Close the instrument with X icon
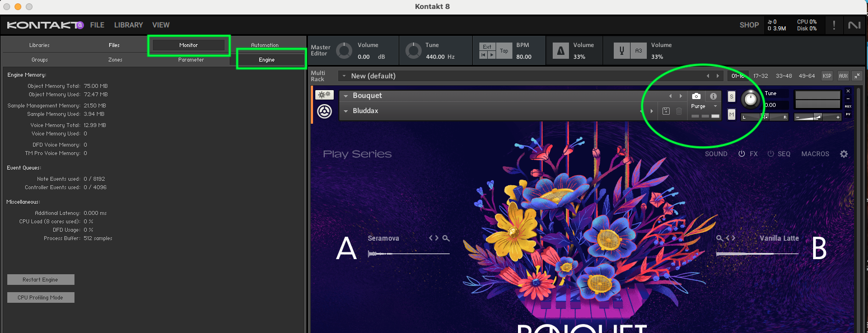 (848, 91)
